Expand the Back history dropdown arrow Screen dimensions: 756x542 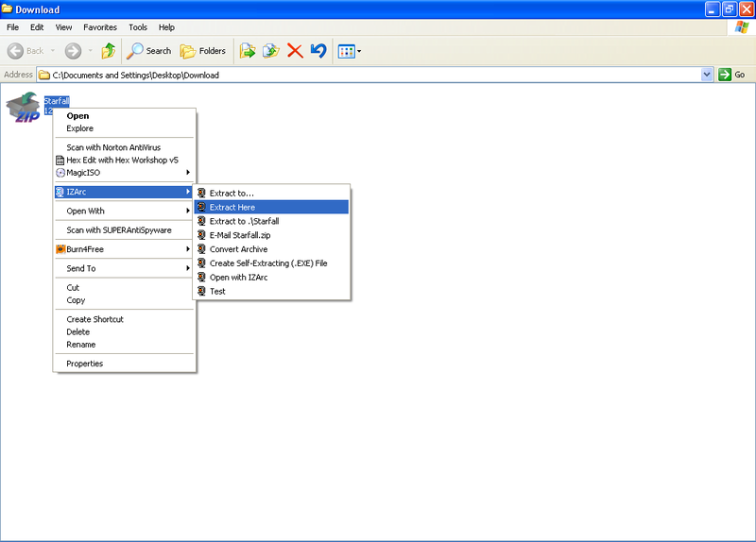click(x=53, y=51)
